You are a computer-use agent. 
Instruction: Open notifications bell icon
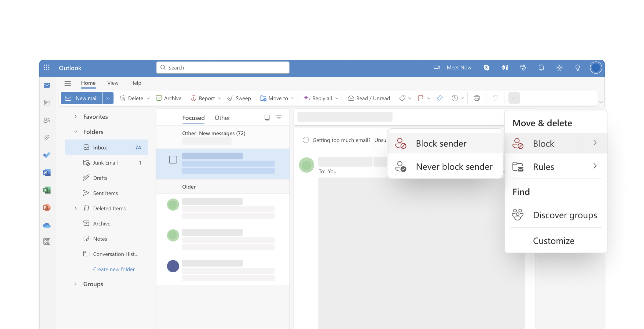click(x=541, y=68)
